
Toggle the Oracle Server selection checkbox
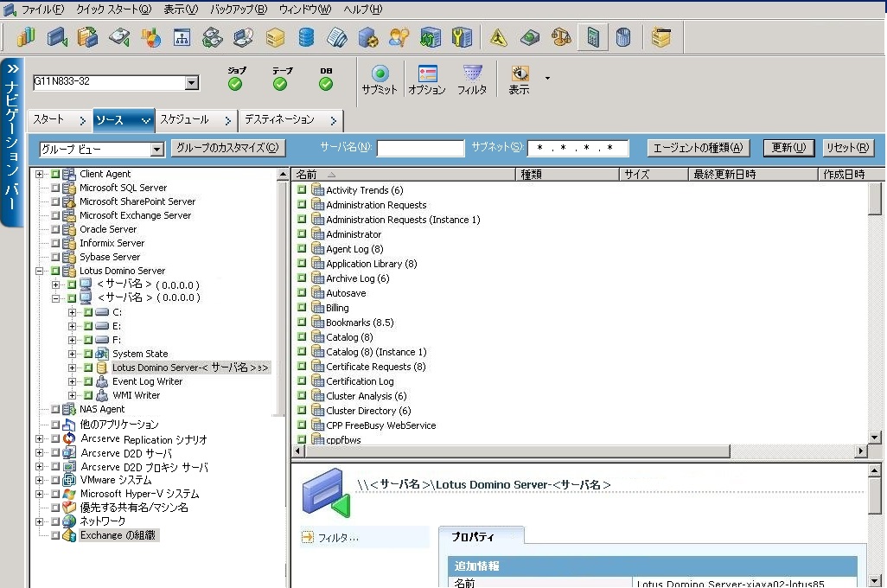tap(55, 229)
